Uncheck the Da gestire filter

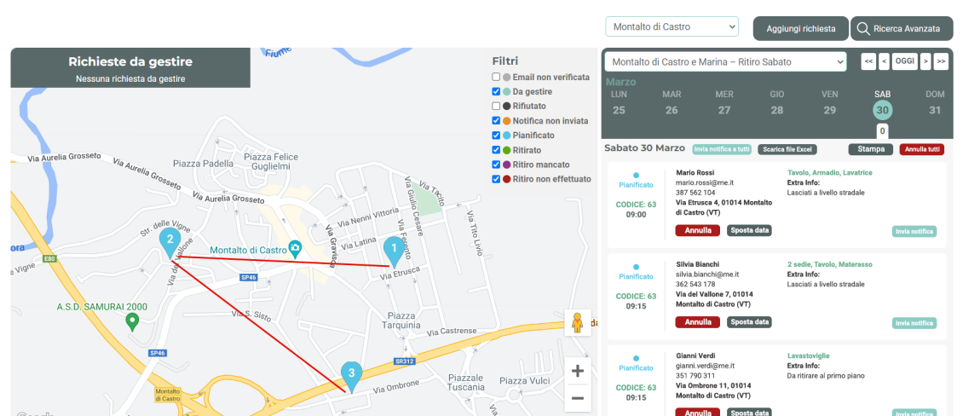point(496,92)
